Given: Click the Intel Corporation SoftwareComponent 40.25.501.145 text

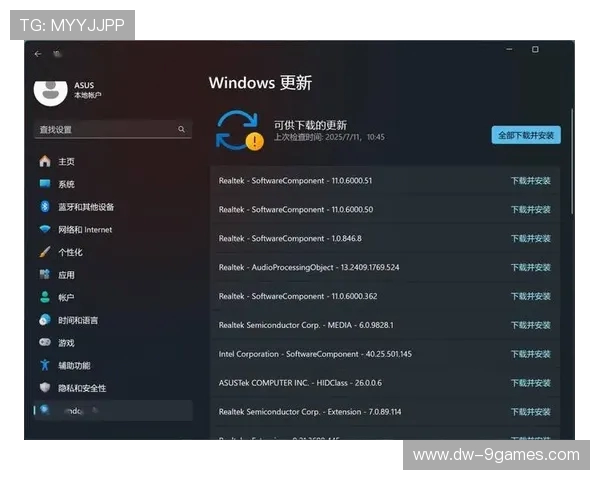Looking at the screenshot, I should click(315, 354).
